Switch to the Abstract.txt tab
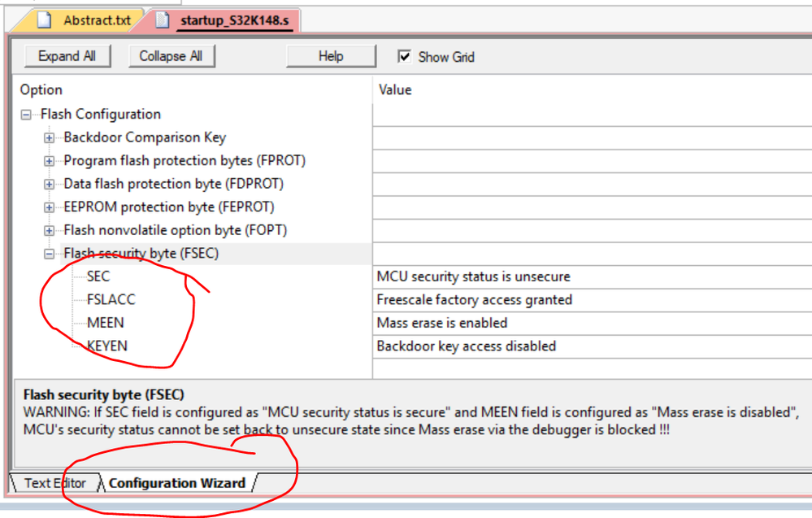812x518 pixels. 96,20
